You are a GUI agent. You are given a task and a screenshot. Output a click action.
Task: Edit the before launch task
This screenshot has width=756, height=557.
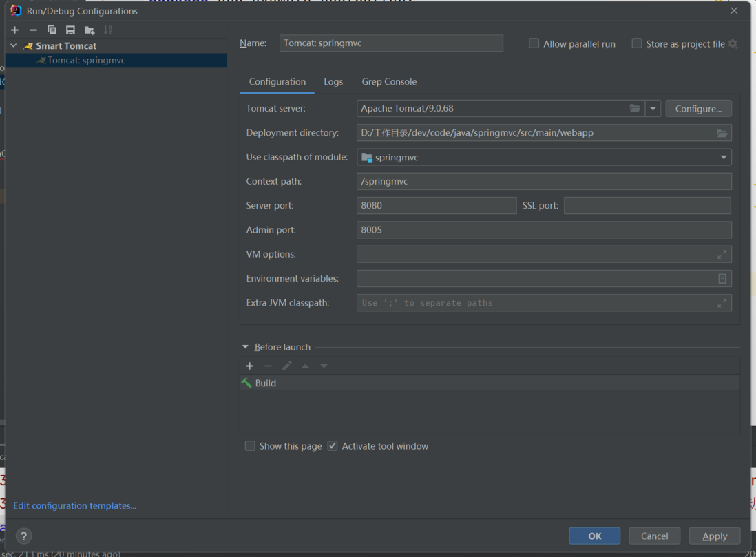287,366
